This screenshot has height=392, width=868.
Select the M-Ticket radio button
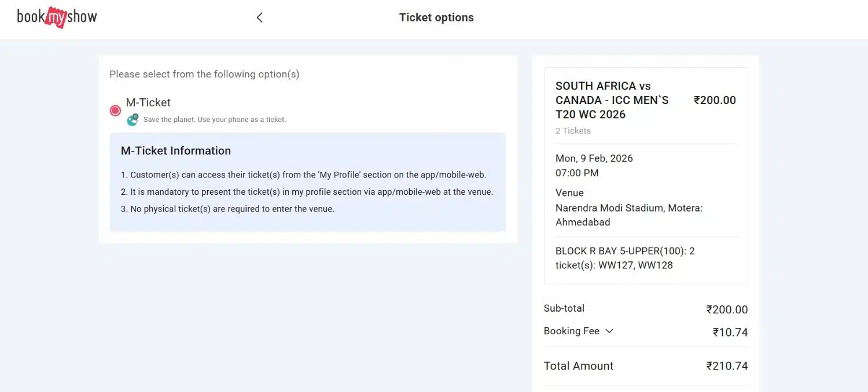tap(115, 110)
